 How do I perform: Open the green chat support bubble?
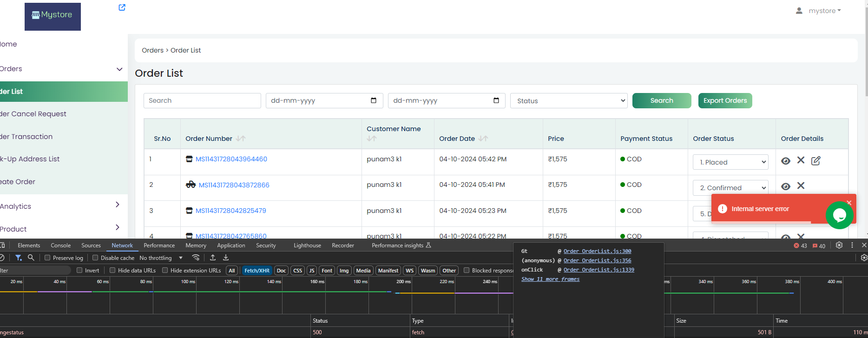[839, 215]
